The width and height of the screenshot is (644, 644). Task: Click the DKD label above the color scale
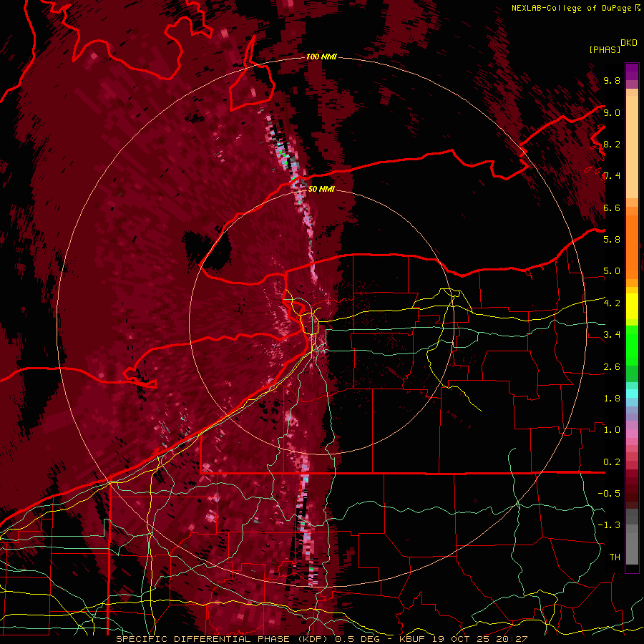[629, 43]
